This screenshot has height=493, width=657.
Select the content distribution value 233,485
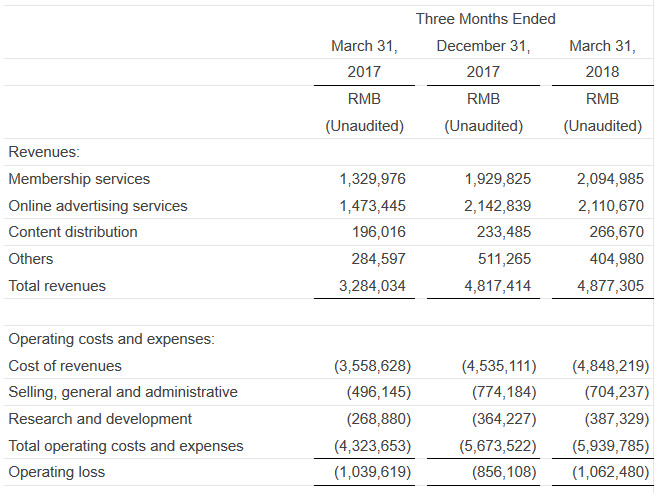click(503, 232)
